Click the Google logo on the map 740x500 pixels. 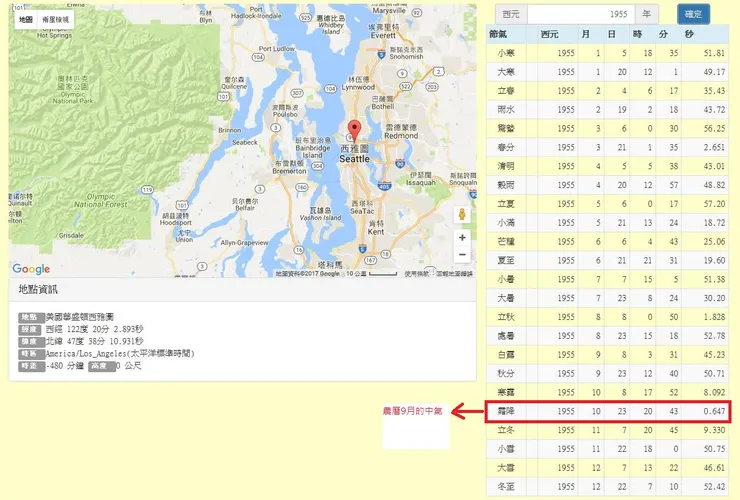click(31, 269)
